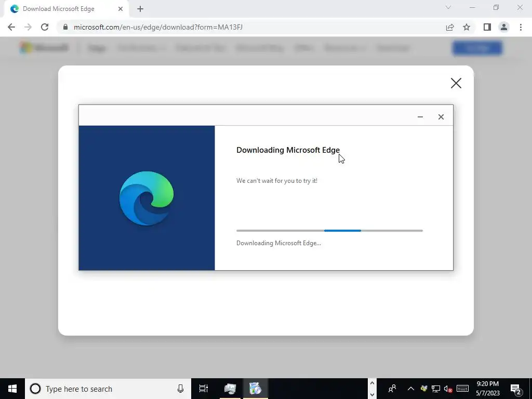Screen dimensions: 532x399
Task: Restore down the Chrome window
Action: coord(496,7)
